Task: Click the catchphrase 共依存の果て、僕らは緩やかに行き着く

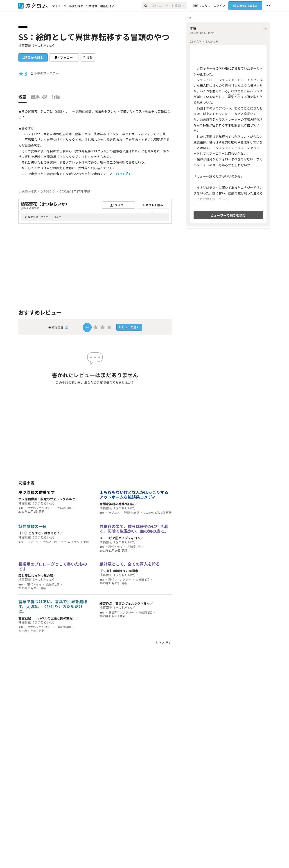Action: 133,529
